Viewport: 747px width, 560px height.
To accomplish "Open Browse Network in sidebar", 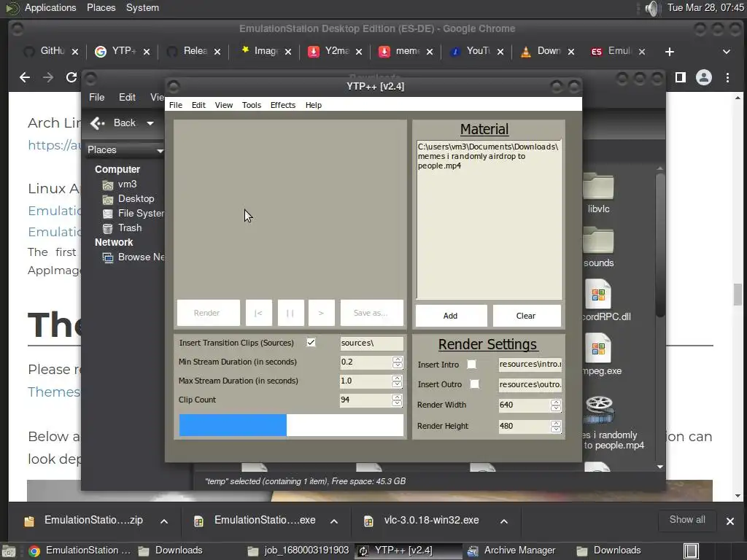I will tap(133, 257).
